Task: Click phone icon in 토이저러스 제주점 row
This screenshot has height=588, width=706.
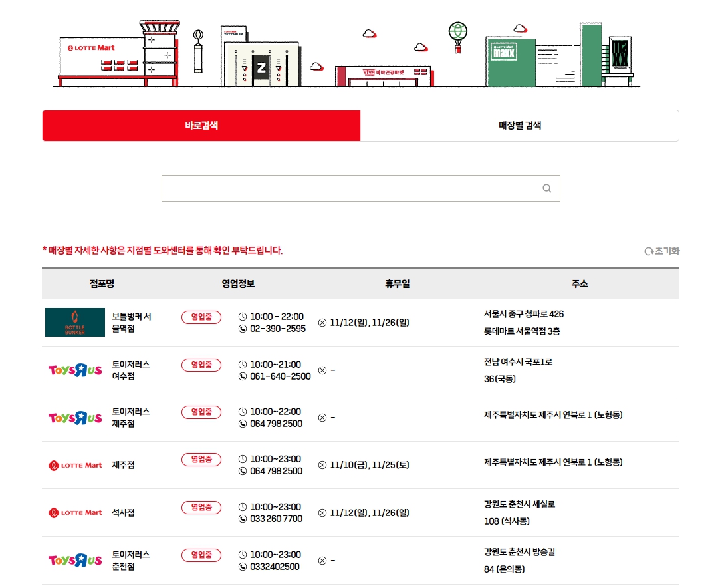Action: 242,424
